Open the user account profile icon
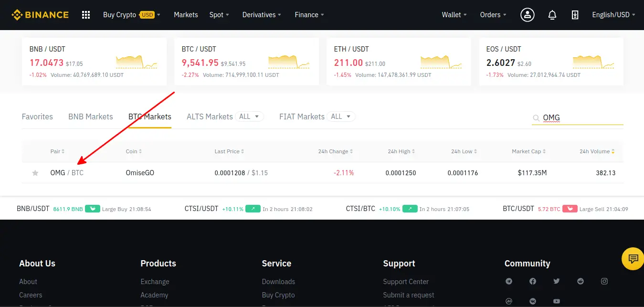This screenshot has height=307, width=644. pyautogui.click(x=528, y=15)
